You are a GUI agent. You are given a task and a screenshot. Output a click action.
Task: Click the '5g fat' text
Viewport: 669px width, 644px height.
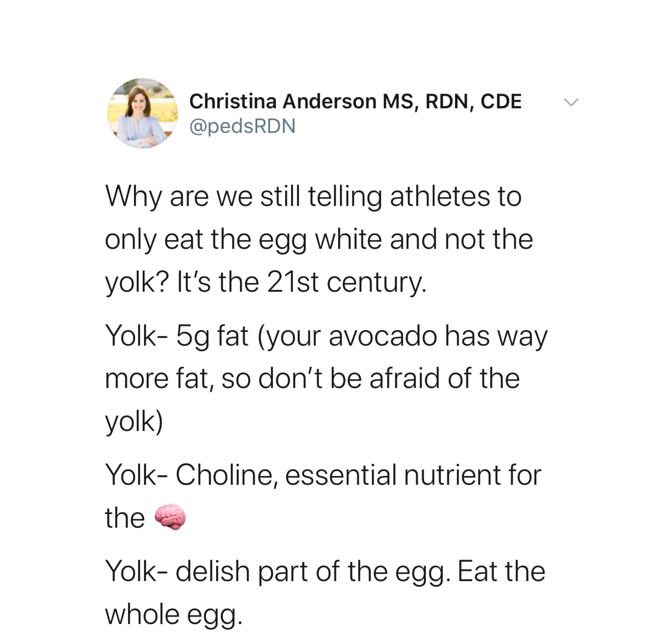212,336
